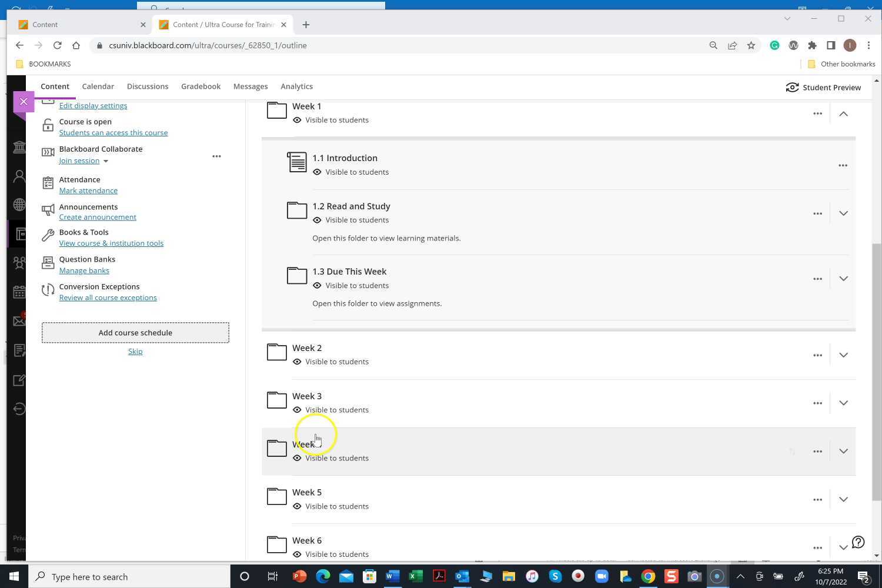Launch PowerPoint from the taskbar
Image resolution: width=882 pixels, height=588 pixels.
299,576
